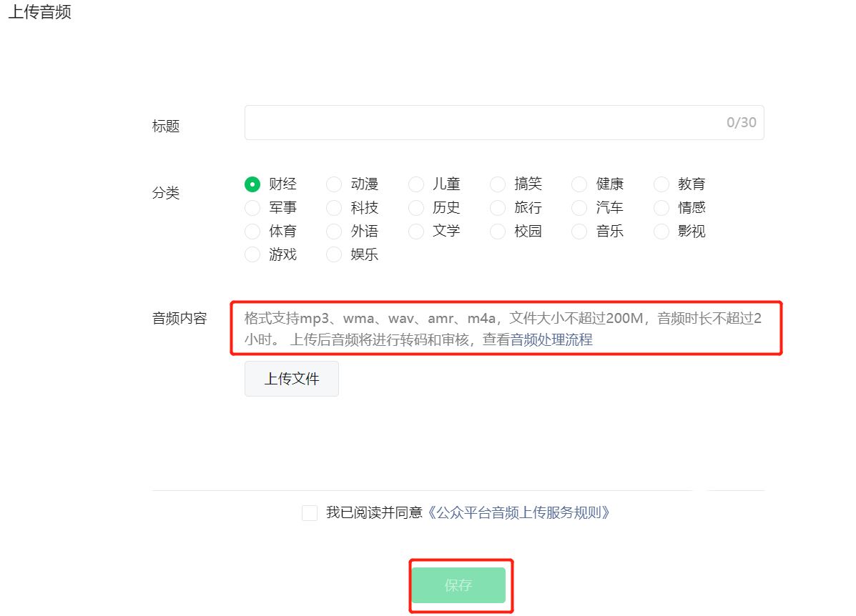Pick the 校园 category radio button
The height and width of the screenshot is (616, 856).
point(498,232)
